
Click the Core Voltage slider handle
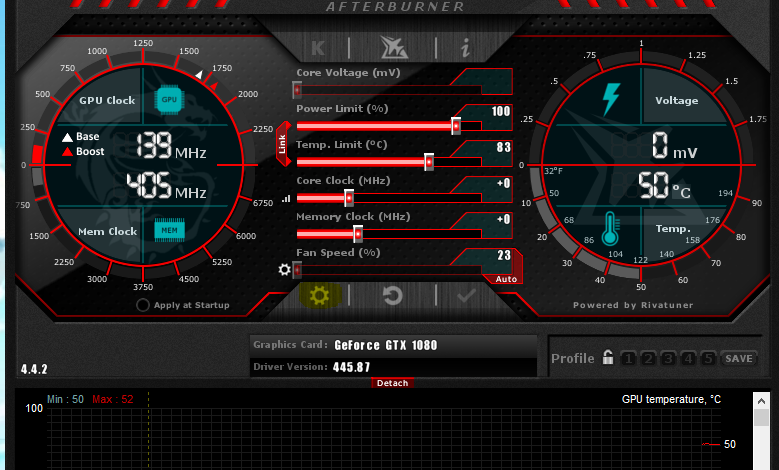pos(297,90)
